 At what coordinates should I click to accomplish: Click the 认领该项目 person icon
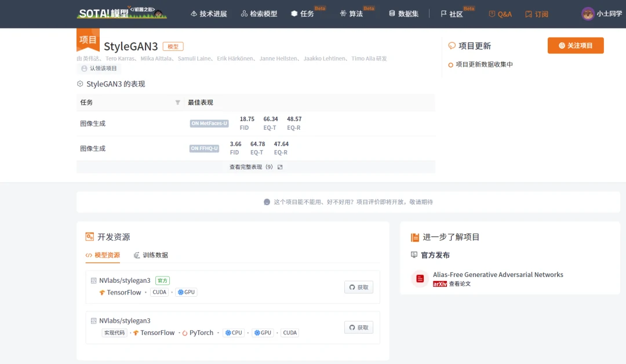(x=84, y=68)
